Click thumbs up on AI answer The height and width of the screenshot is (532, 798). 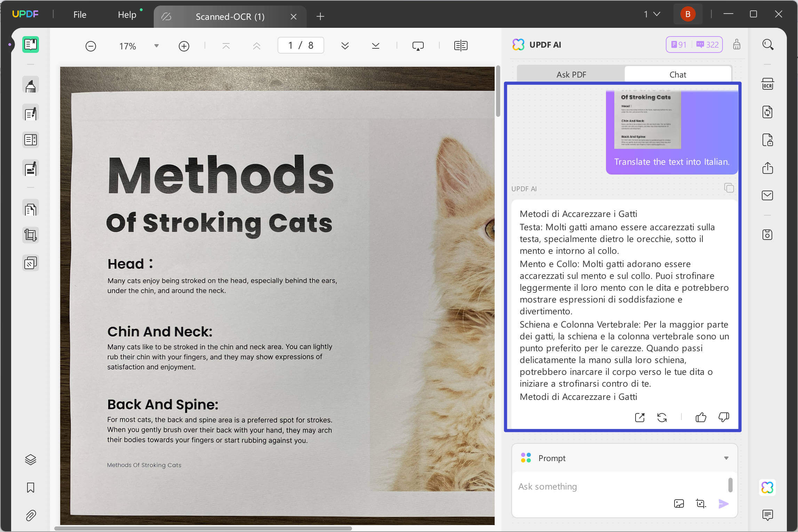click(701, 417)
